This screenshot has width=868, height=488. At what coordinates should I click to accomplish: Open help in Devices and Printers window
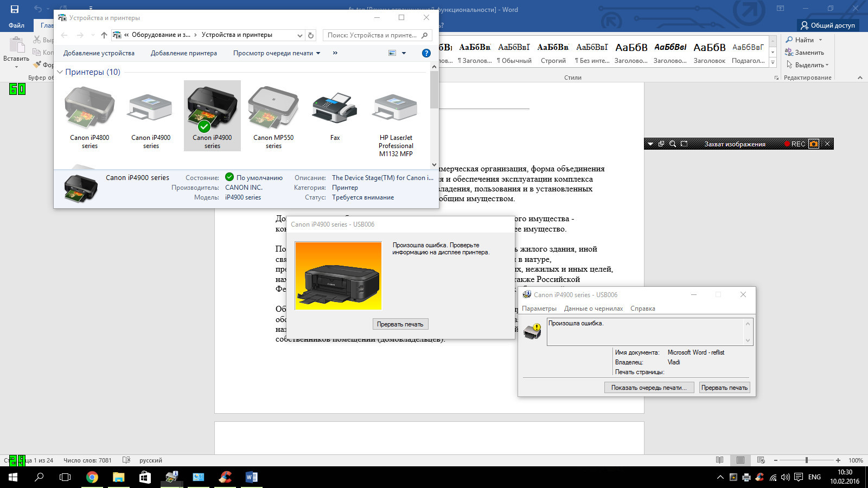[x=426, y=53]
